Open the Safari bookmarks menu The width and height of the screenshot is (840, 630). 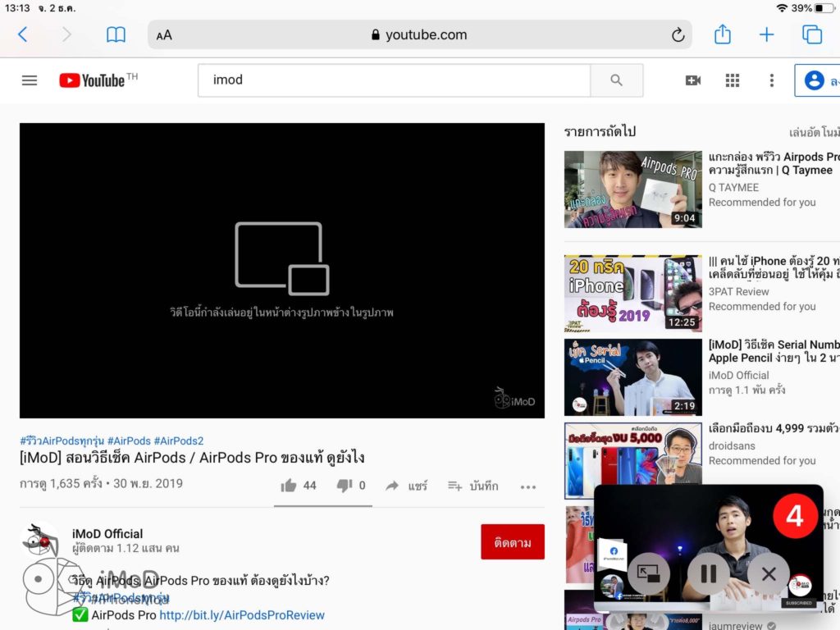(x=116, y=34)
